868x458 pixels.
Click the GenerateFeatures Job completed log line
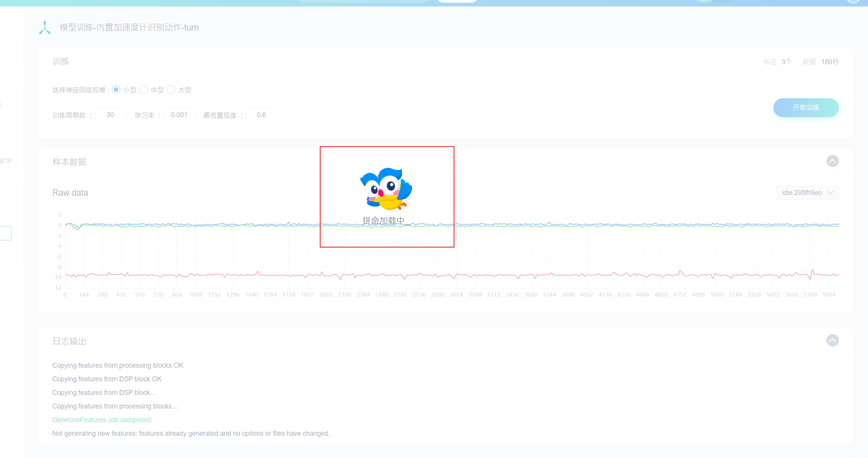[x=101, y=420]
